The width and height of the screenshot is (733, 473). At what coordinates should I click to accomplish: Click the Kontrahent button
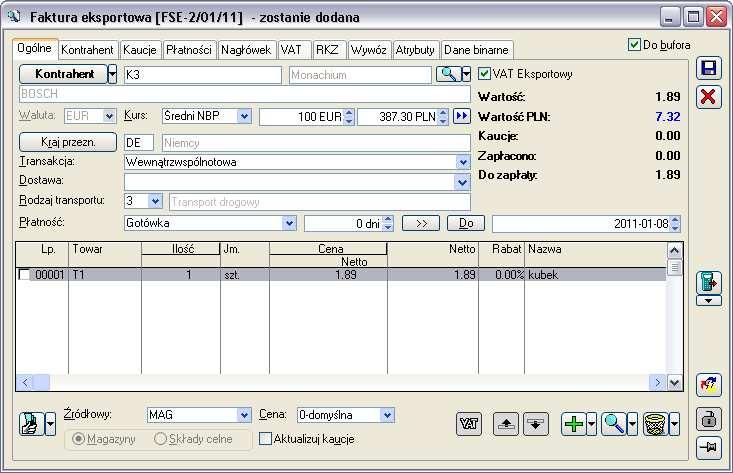coord(64,74)
